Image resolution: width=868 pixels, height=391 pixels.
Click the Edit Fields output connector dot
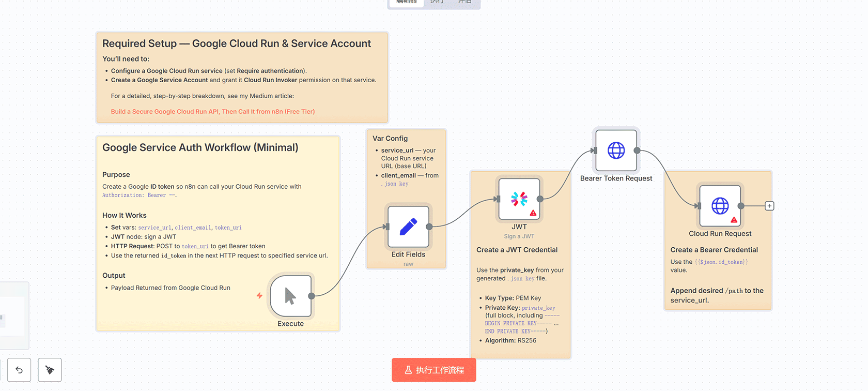point(429,227)
